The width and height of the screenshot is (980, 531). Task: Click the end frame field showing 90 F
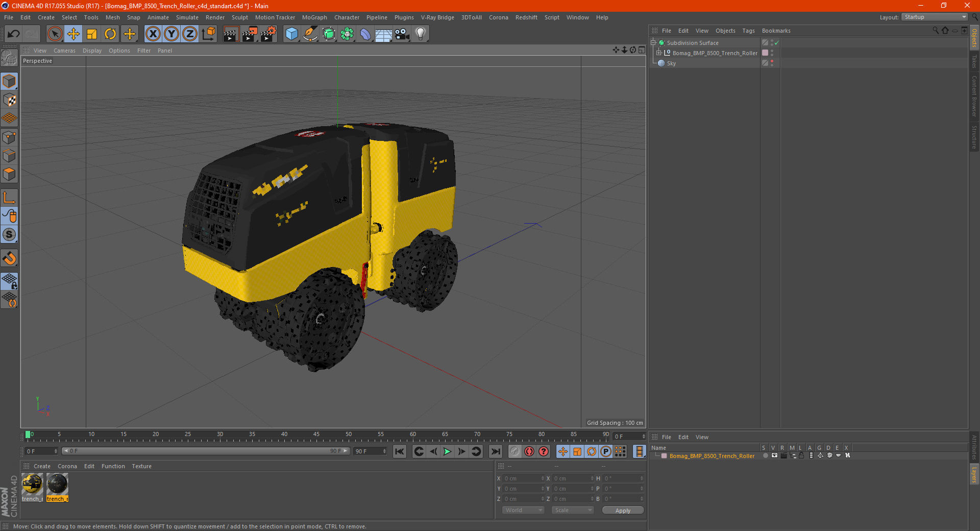pos(370,451)
